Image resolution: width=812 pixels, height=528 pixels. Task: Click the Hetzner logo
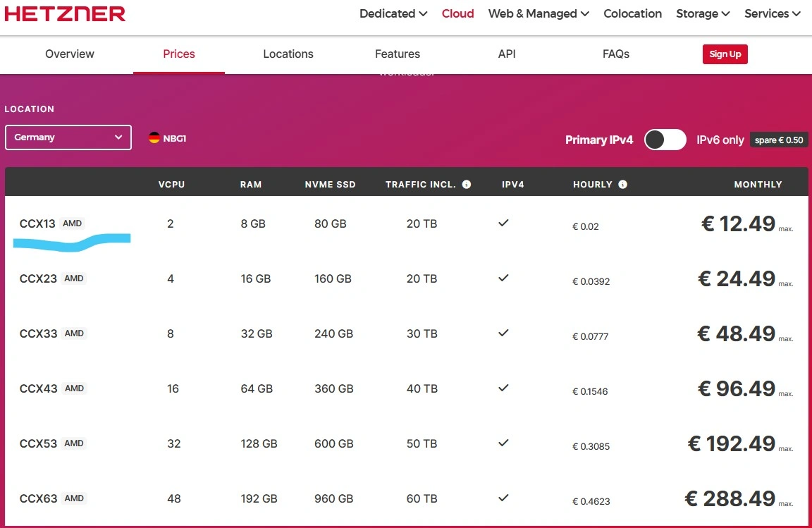pyautogui.click(x=65, y=13)
